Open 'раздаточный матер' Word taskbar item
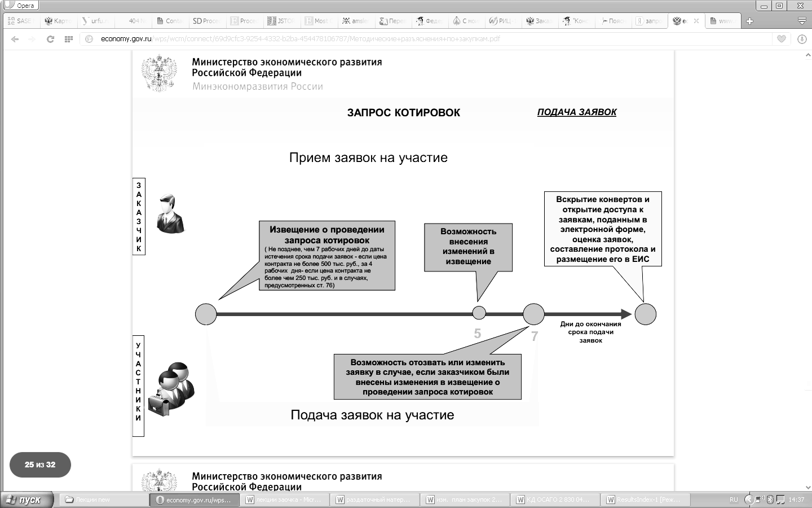 374,500
